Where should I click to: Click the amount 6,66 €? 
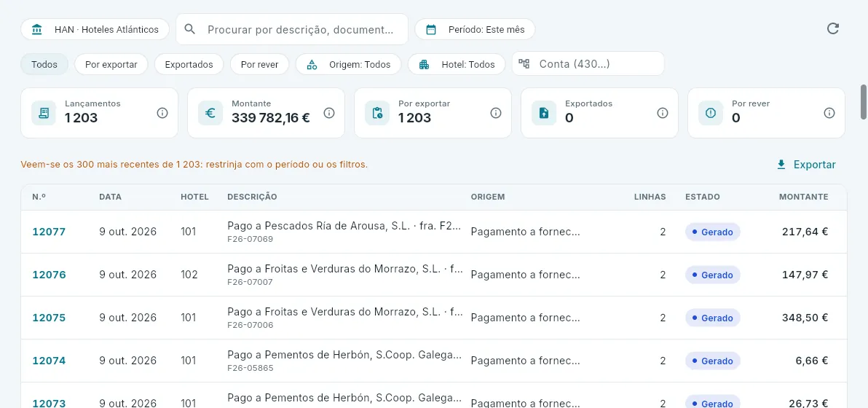click(812, 361)
